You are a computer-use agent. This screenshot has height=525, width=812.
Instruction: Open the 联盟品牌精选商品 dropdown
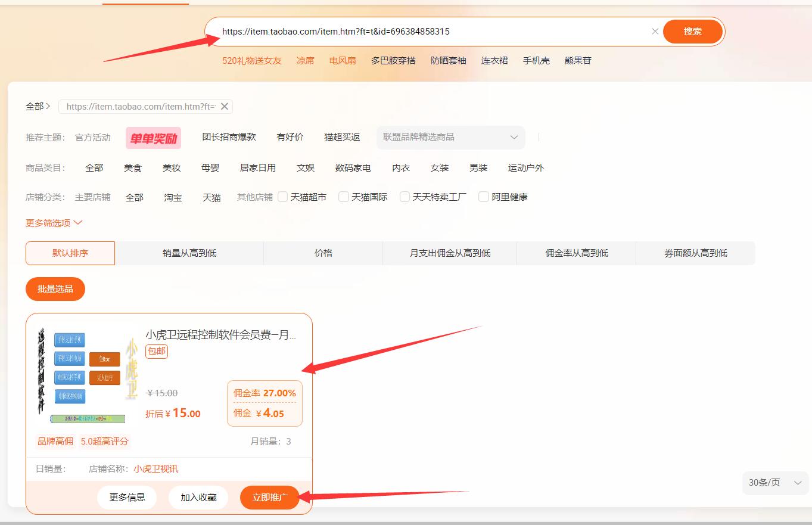pos(450,137)
